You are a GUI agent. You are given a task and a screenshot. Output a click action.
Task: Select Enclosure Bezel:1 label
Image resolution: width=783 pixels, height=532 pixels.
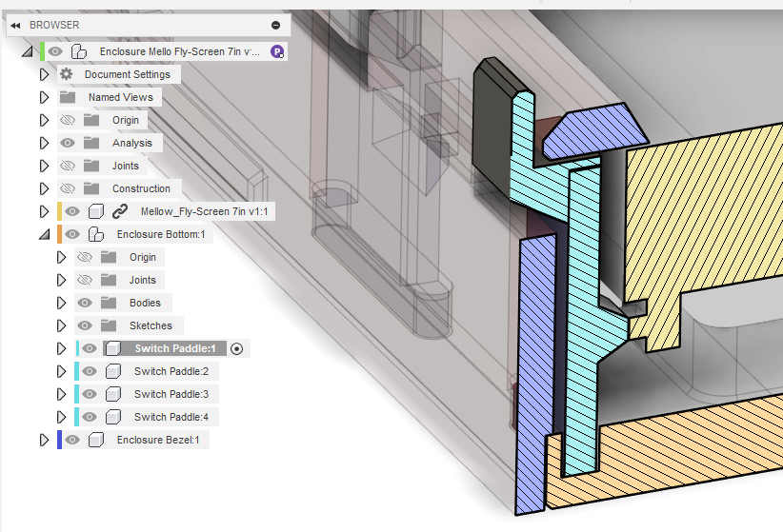click(x=158, y=441)
